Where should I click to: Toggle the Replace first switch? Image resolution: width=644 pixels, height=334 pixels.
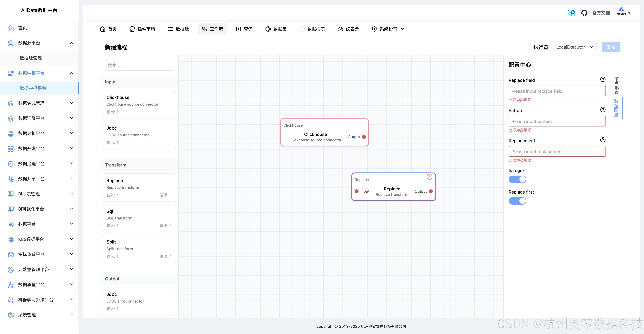click(x=517, y=201)
